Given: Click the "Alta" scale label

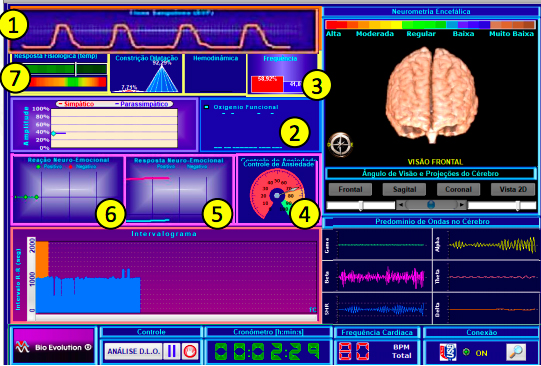Looking at the screenshot, I should tap(333, 34).
